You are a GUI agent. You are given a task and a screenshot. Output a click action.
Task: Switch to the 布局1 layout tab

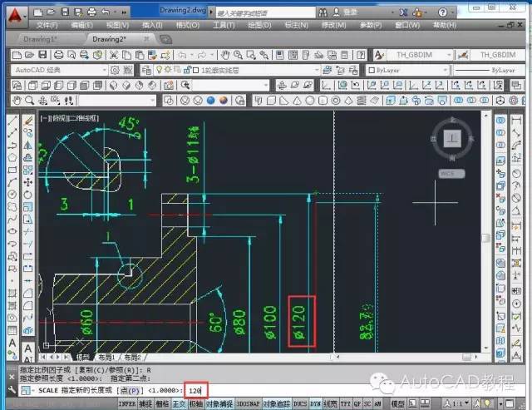point(106,357)
